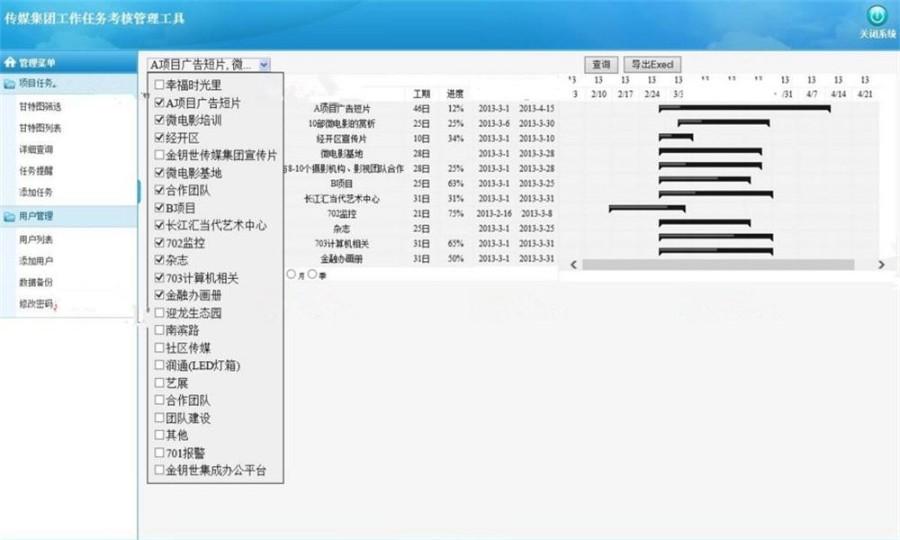This screenshot has height=540, width=900.
Task: Click the 2/17 timeline date header
Action: coord(625,94)
